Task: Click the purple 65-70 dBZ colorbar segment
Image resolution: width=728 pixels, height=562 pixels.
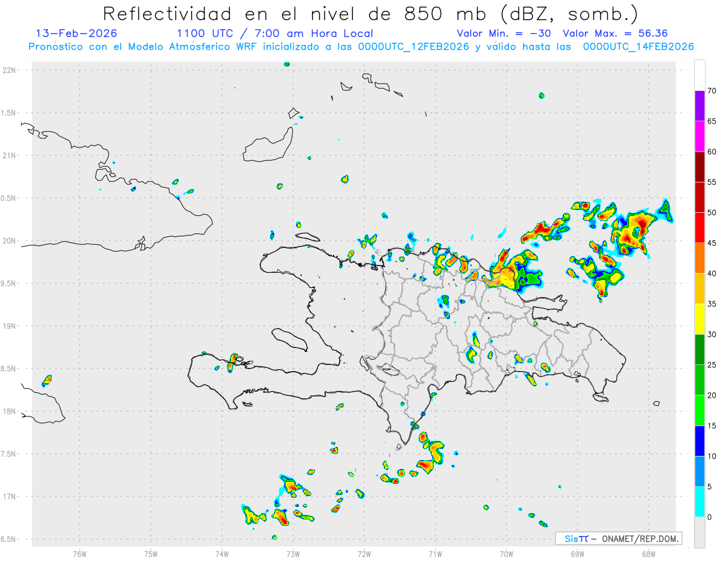Action: (699, 106)
